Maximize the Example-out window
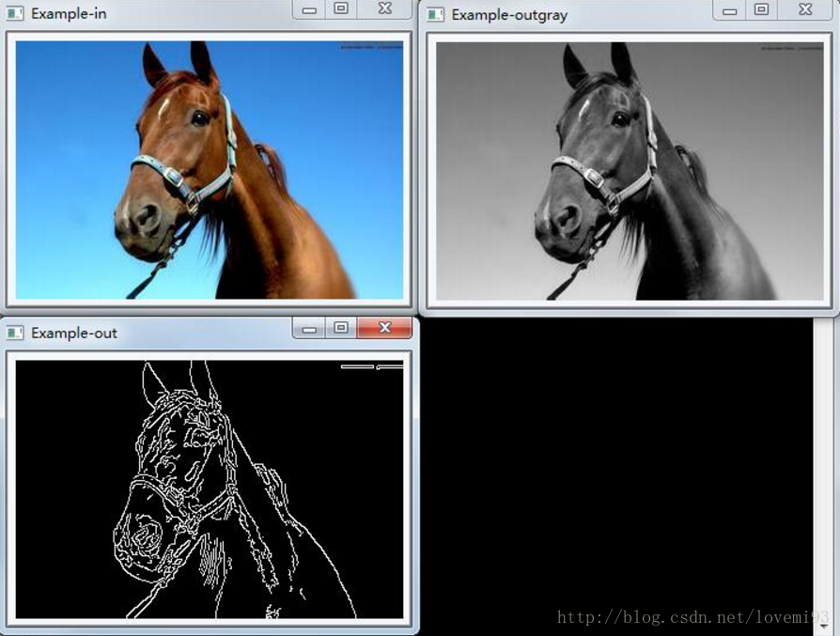Image resolution: width=840 pixels, height=636 pixels. pyautogui.click(x=341, y=327)
